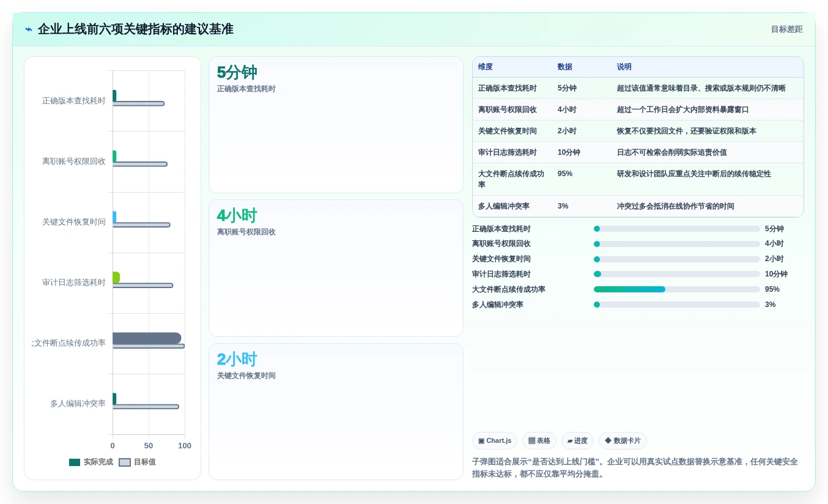Click the 95% value in the table
The image size is (828, 504).
(565, 174)
